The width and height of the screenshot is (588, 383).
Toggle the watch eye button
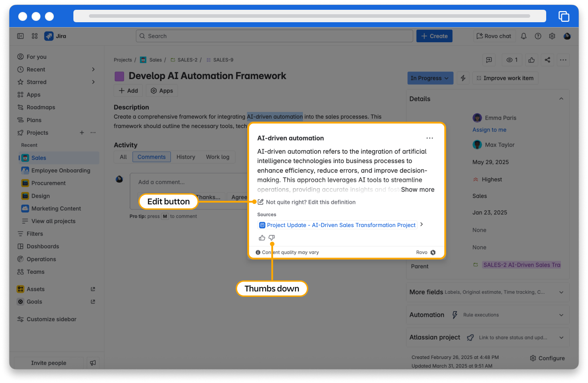[x=512, y=60]
